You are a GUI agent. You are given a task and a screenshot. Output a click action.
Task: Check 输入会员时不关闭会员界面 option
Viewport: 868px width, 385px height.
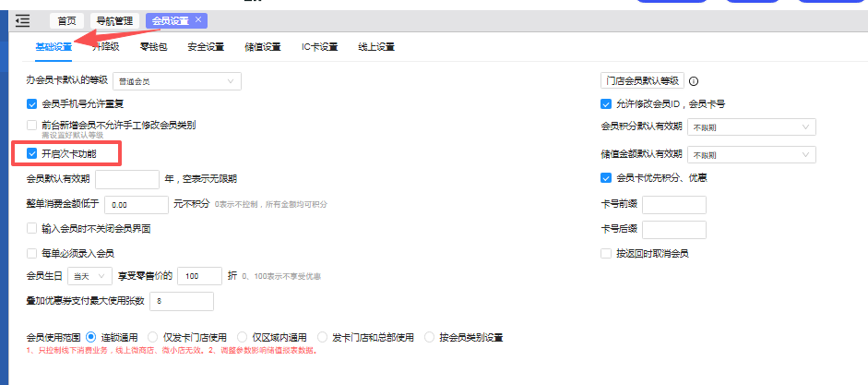coord(31,228)
